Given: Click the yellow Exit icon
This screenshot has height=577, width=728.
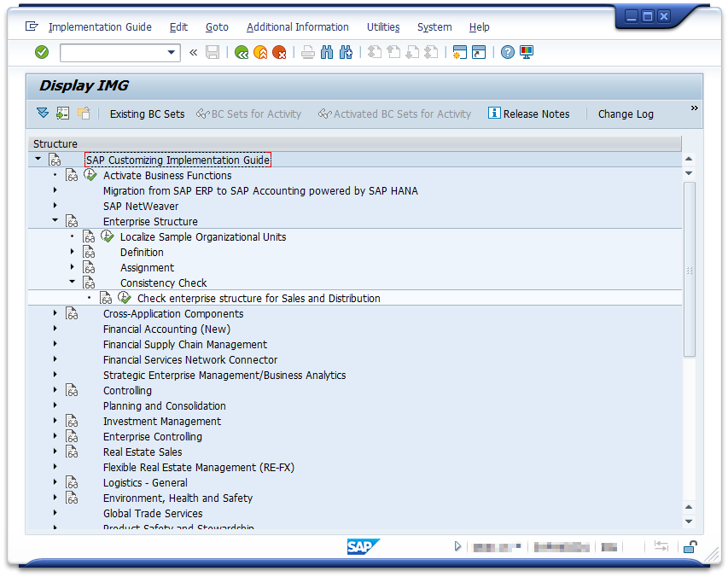Looking at the screenshot, I should pos(260,52).
